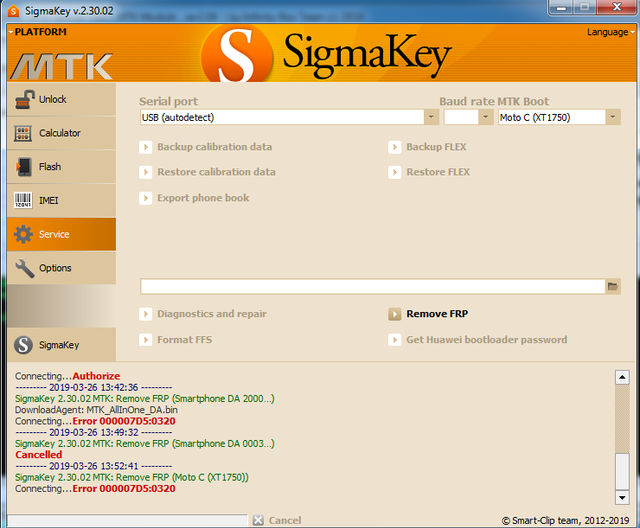Click the Flash phone icon

click(24, 167)
